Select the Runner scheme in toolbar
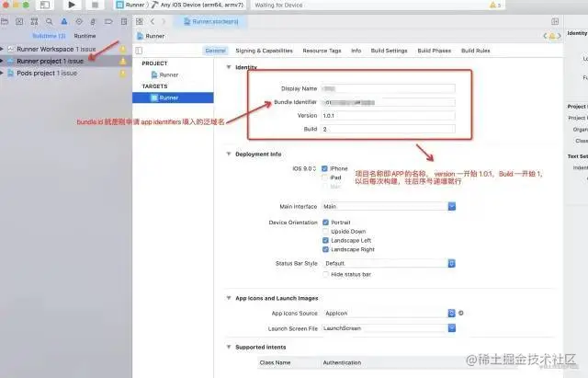Viewport: 588px width, 378px height. pyautogui.click(x=130, y=5)
